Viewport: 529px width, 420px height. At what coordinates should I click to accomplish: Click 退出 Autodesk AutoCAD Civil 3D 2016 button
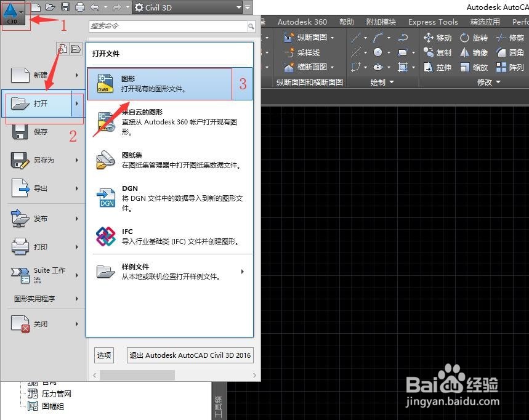point(190,355)
